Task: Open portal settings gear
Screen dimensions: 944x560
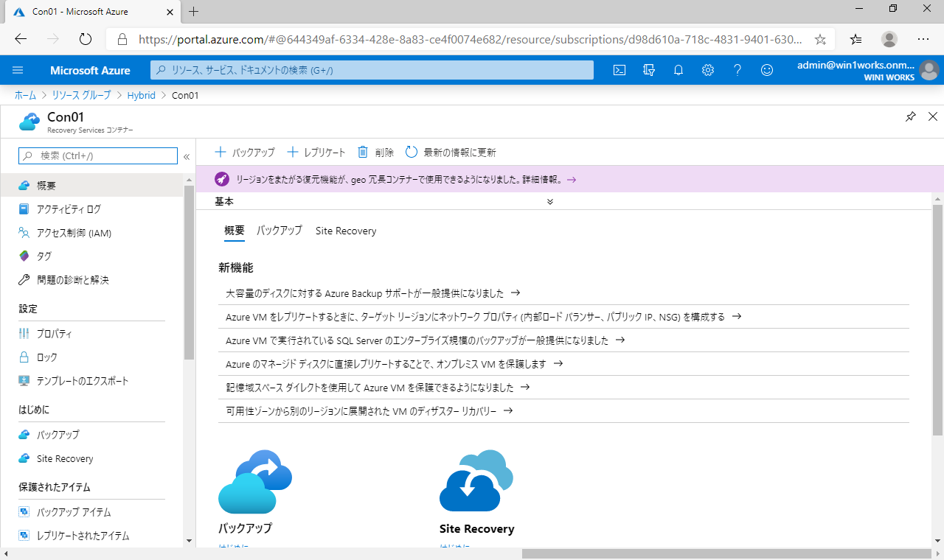Action: click(708, 70)
